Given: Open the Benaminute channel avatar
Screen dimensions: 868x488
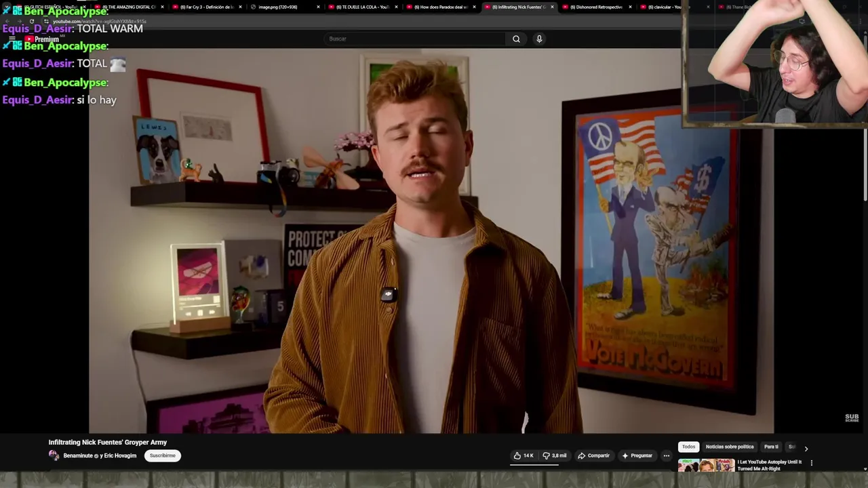Looking at the screenshot, I should (54, 455).
